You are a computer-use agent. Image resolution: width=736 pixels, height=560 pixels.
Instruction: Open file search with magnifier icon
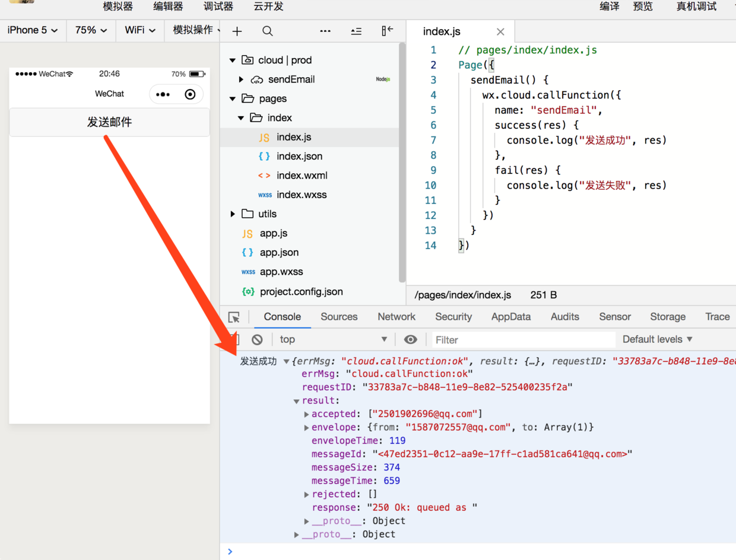pos(268,31)
